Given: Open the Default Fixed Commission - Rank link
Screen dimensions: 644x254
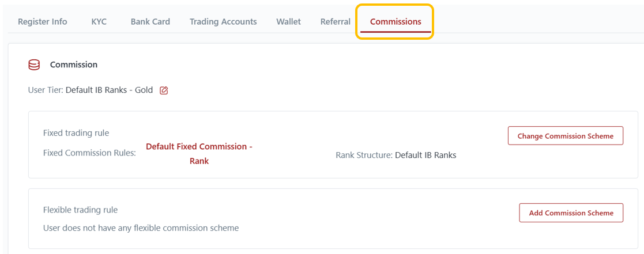Looking at the screenshot, I should [199, 154].
